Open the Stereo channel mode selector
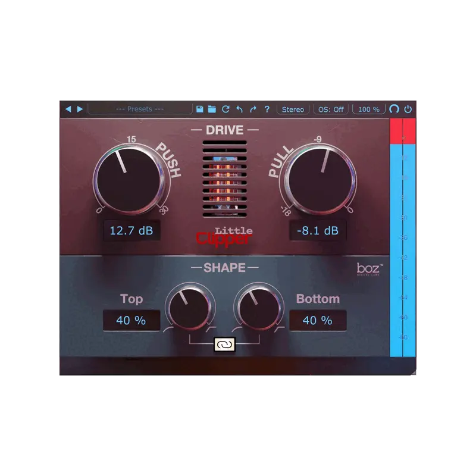Image resolution: width=476 pixels, height=476 pixels. (x=293, y=109)
